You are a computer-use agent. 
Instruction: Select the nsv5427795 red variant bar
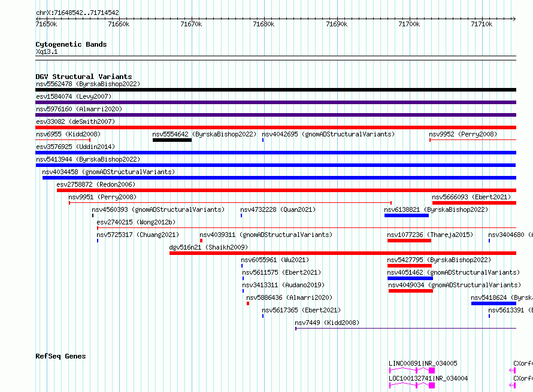pyautogui.click(x=409, y=266)
